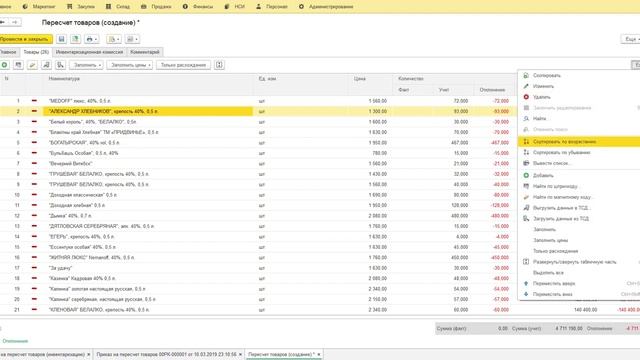Choose Переместить вниз in context menu

tap(579, 294)
